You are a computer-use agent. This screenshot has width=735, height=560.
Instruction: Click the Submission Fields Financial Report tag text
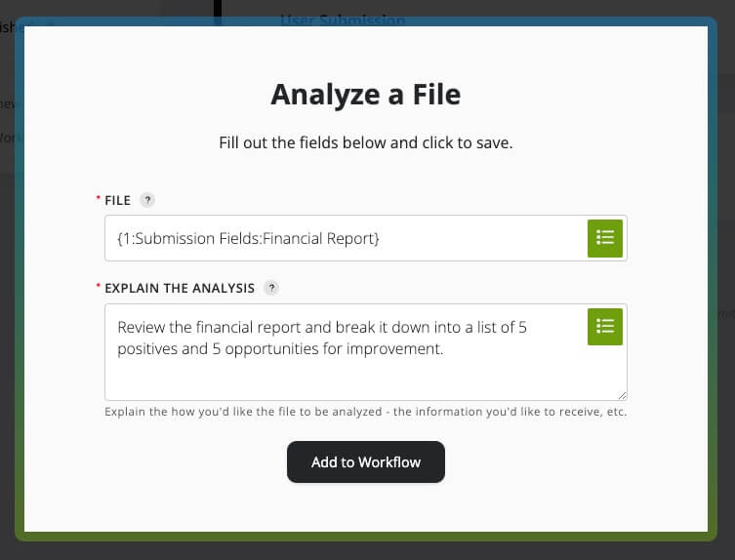[x=248, y=238]
